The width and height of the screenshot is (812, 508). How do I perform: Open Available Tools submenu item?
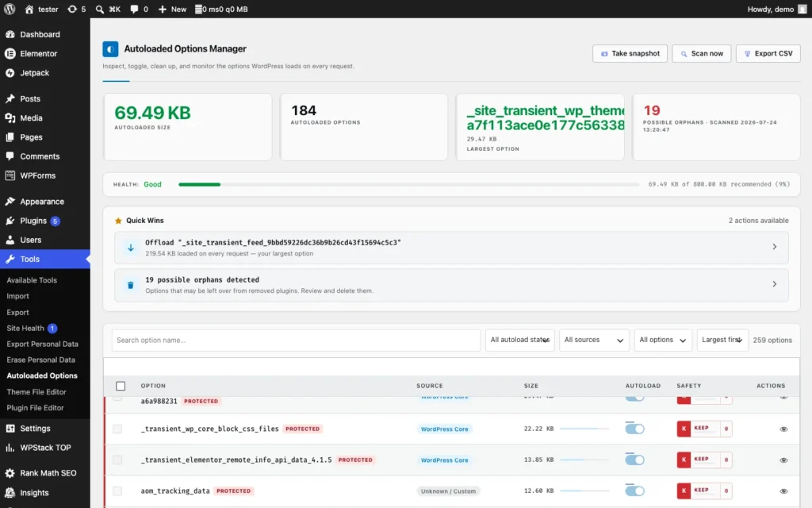click(32, 280)
